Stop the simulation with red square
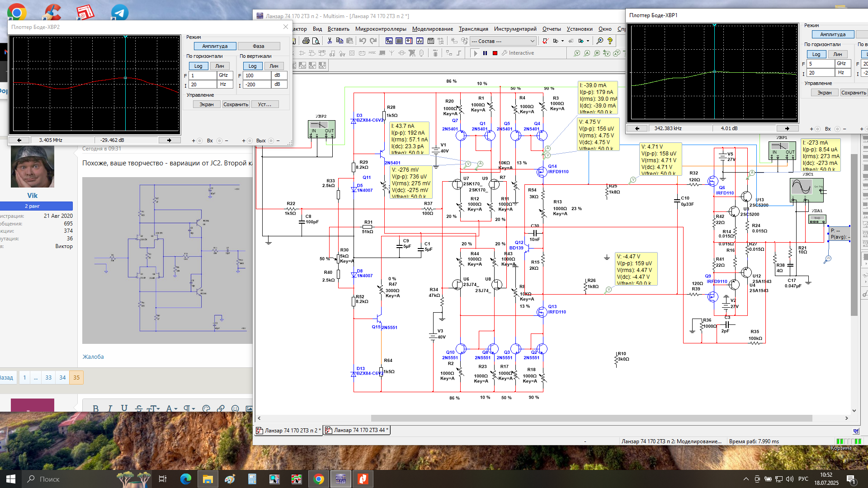This screenshot has height=488, width=868. [x=495, y=53]
